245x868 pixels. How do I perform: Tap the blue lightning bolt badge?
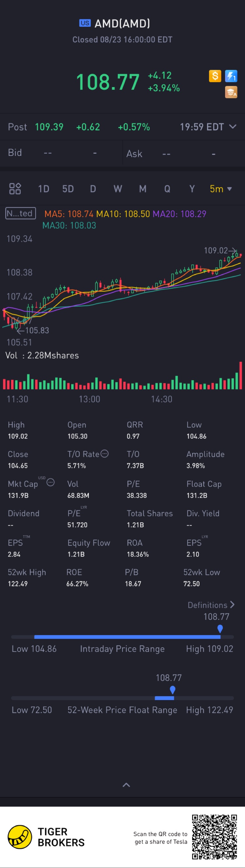click(x=231, y=76)
